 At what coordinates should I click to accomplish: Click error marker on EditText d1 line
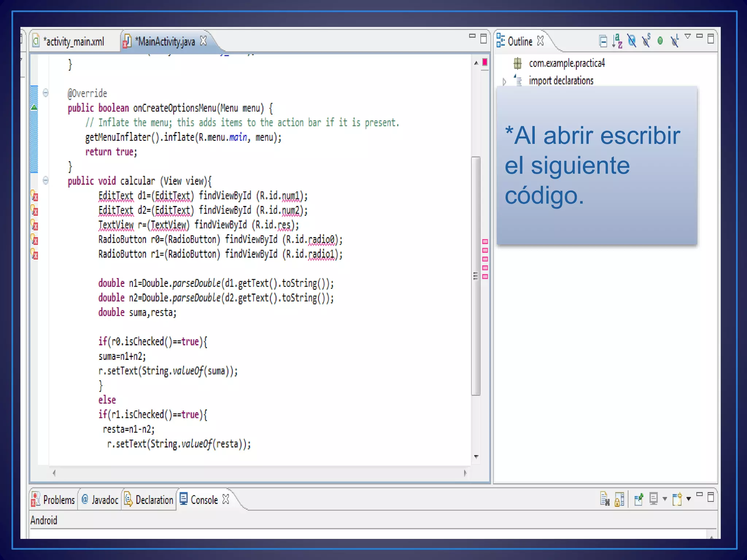click(x=34, y=196)
